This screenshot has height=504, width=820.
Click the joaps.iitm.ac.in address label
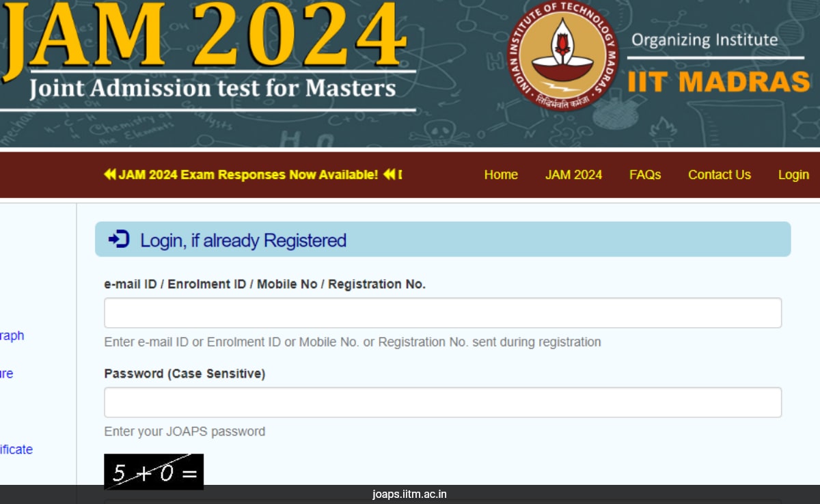[x=410, y=494]
